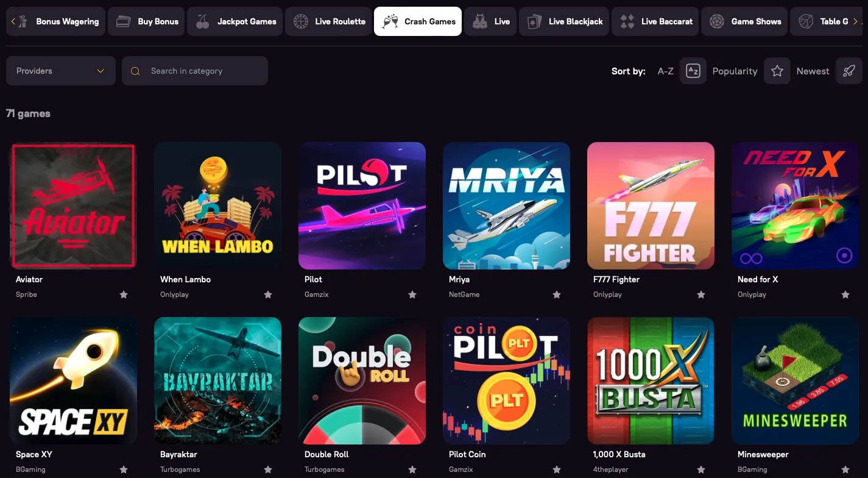Switch to the Buy Bonus category

tap(146, 21)
